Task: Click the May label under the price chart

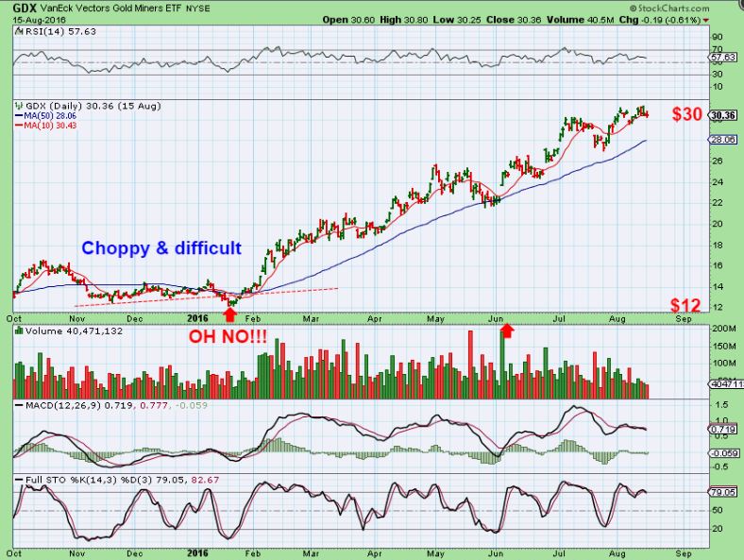Action: pos(435,318)
